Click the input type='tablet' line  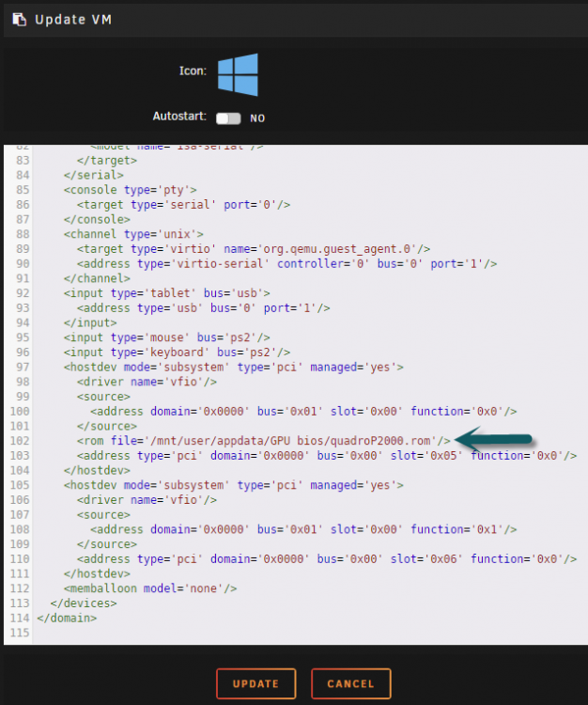pyautogui.click(x=166, y=293)
